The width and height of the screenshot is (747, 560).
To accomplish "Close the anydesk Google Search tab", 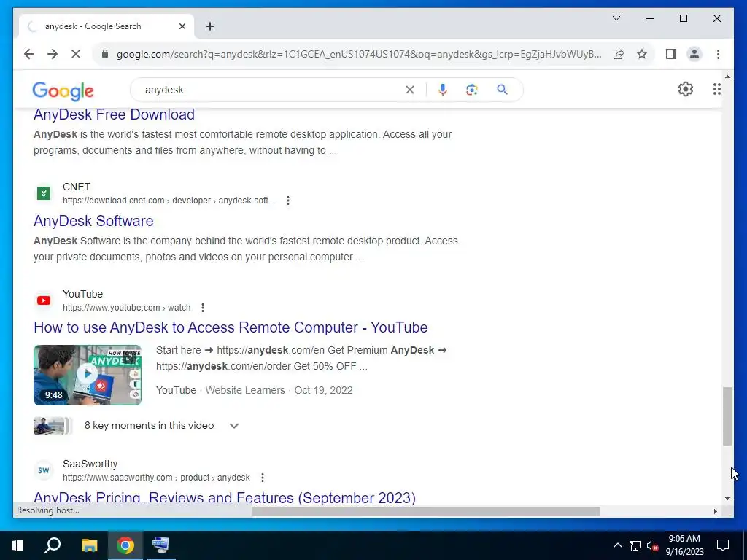I will point(182,26).
